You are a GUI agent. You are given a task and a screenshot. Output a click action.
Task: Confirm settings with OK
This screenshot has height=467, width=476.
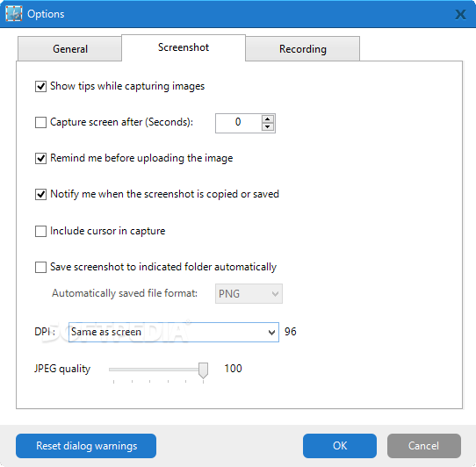click(x=340, y=446)
